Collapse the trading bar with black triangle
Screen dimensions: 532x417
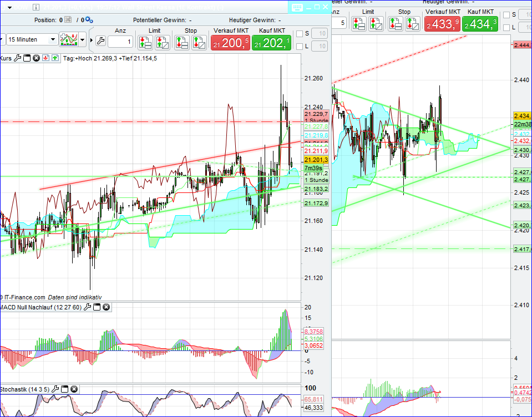(x=92, y=40)
